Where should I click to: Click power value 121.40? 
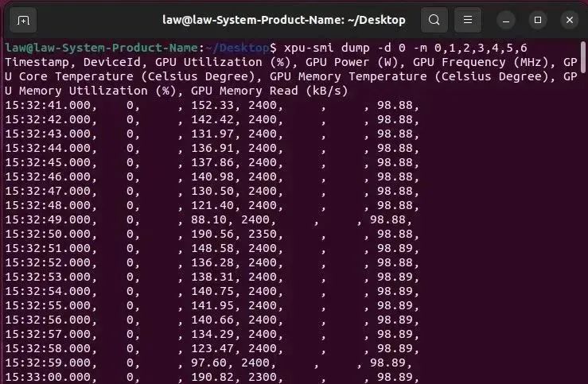(x=212, y=205)
